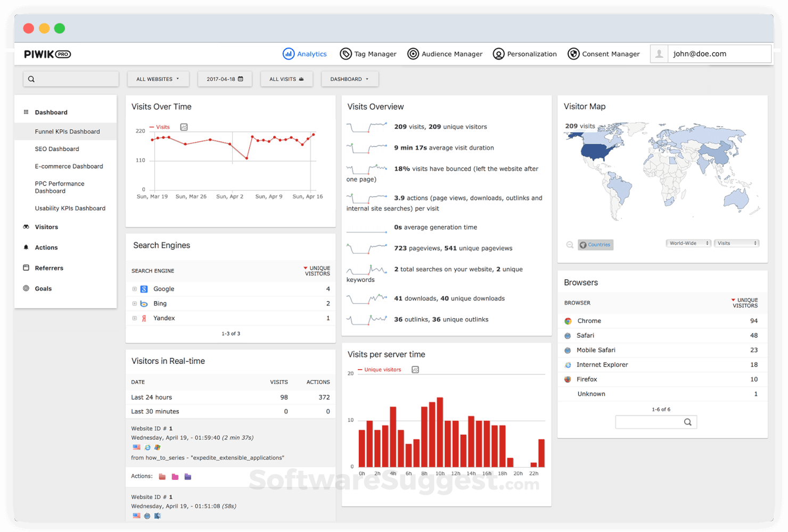Switch to the SEO Dashboard

[x=57, y=148]
